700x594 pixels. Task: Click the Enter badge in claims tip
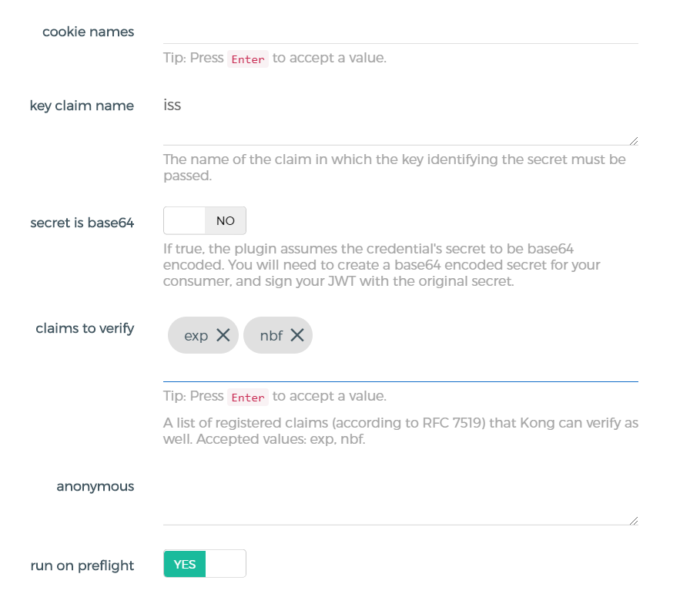pos(247,396)
